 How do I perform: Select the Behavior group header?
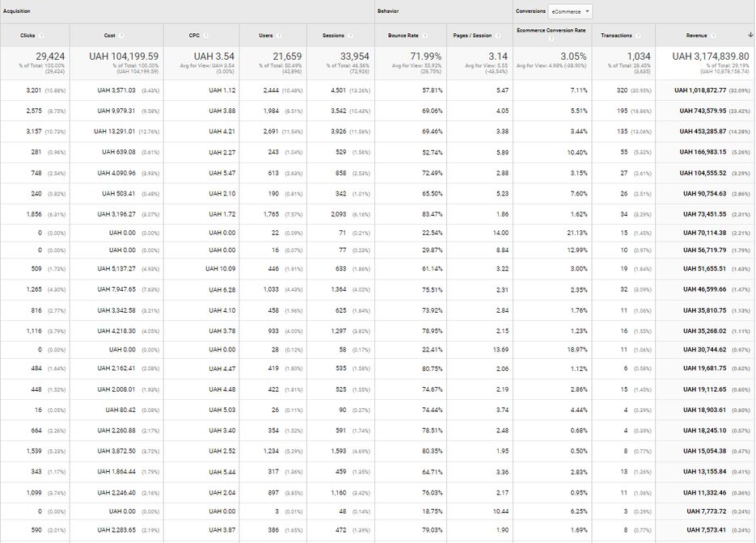[388, 11]
